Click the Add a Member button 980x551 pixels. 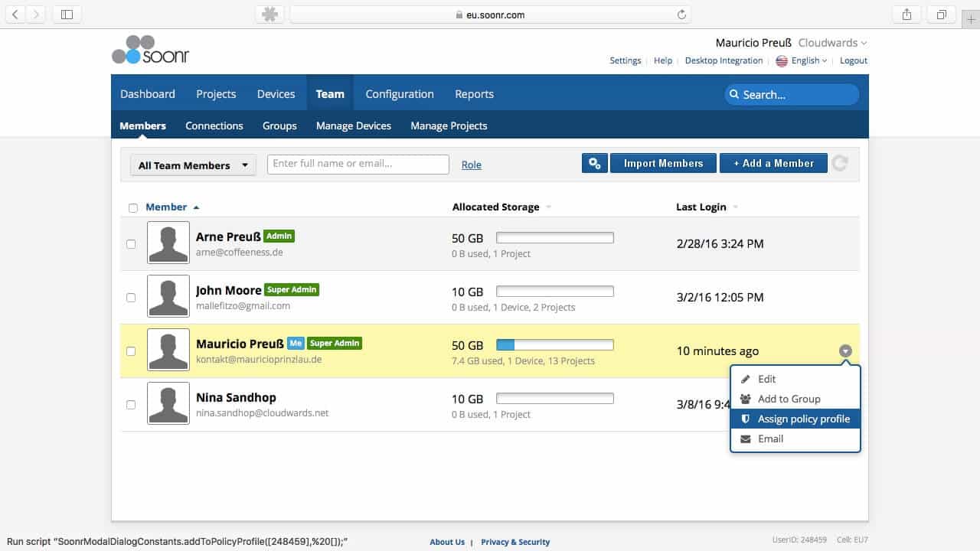(x=773, y=163)
